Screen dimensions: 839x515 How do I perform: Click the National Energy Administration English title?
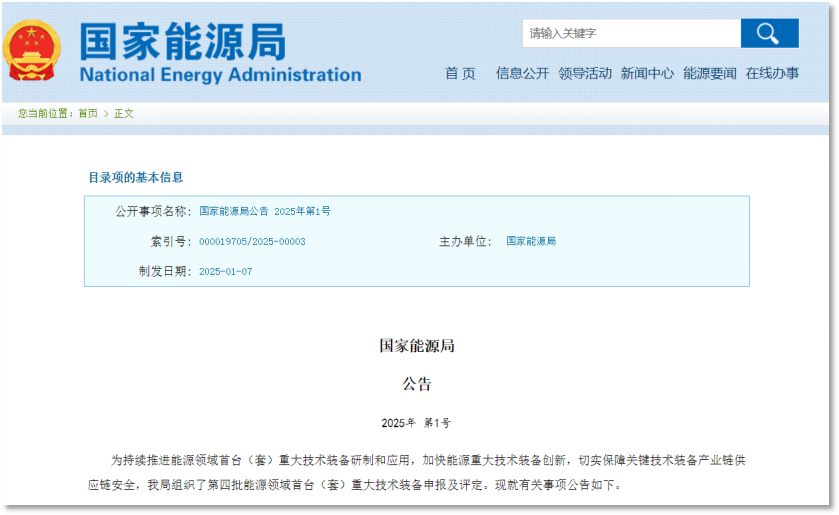[x=220, y=75]
